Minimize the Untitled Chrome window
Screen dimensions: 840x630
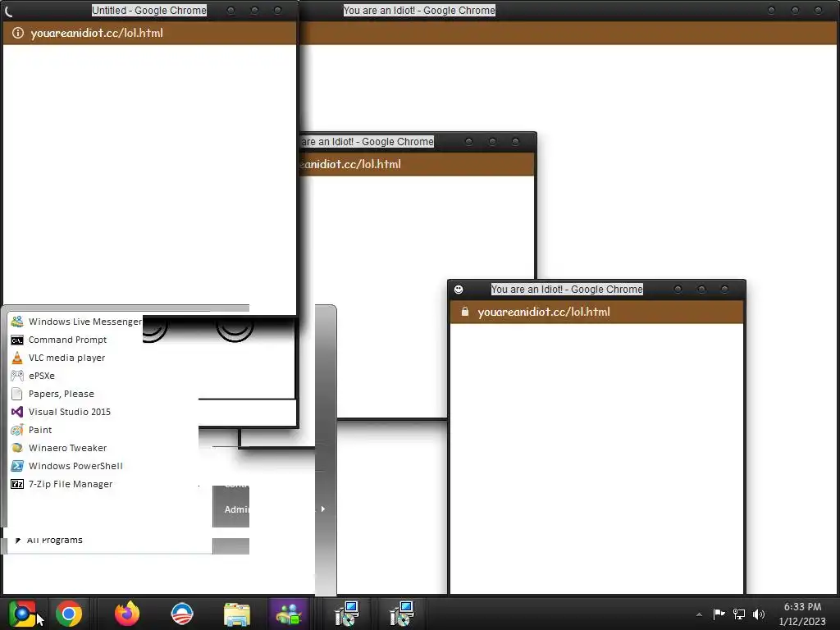click(x=231, y=10)
